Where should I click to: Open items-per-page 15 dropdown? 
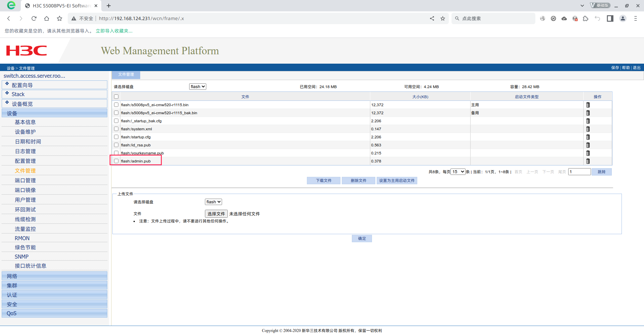pos(458,172)
